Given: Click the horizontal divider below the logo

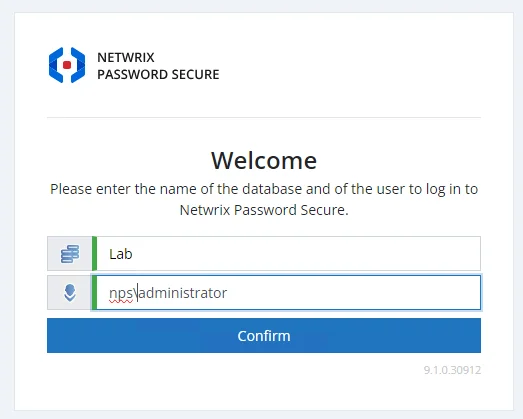Looking at the screenshot, I should point(264,117).
